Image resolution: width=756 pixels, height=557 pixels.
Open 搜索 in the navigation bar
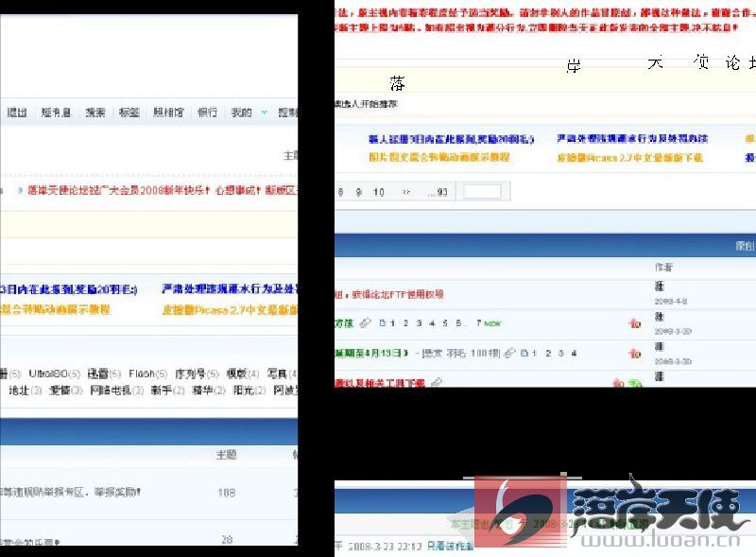[95, 113]
